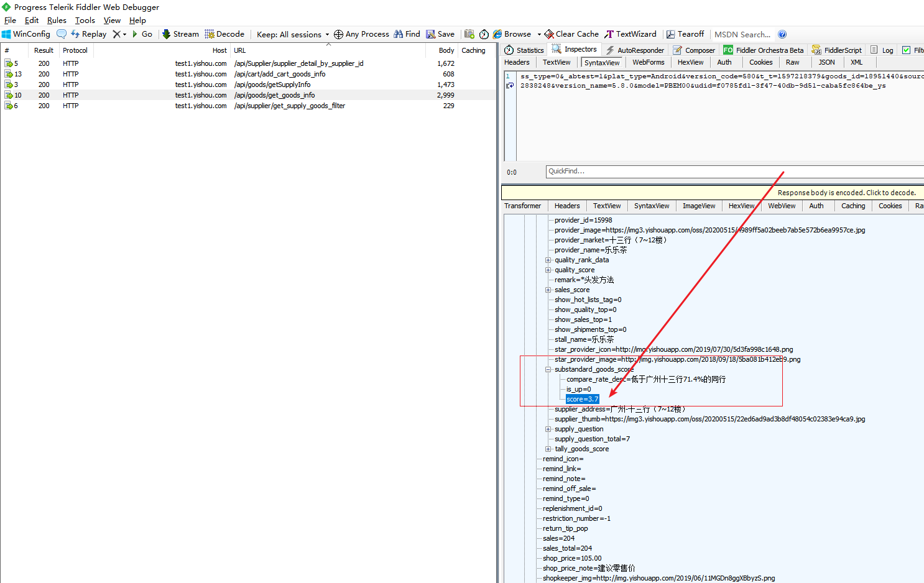Image resolution: width=924 pixels, height=583 pixels.
Task: Click the Go resume button
Action: (142, 34)
